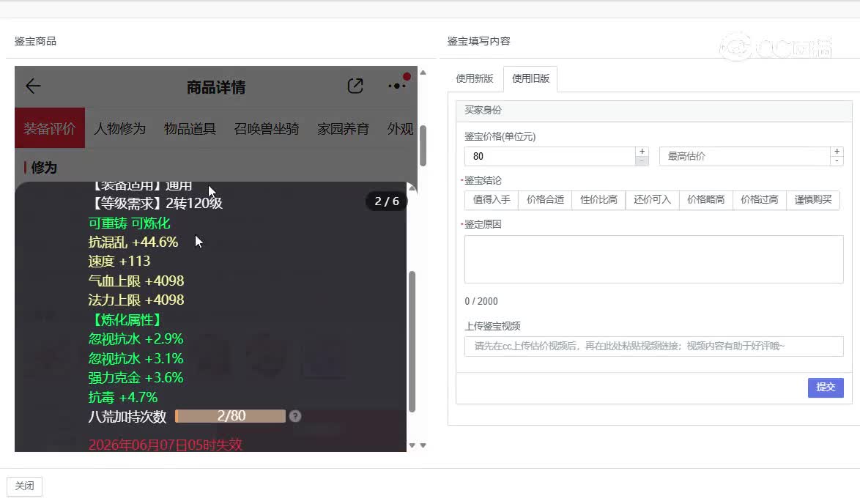Select the 人物修为 tab
Screen dimensions: 860x504
click(119, 128)
